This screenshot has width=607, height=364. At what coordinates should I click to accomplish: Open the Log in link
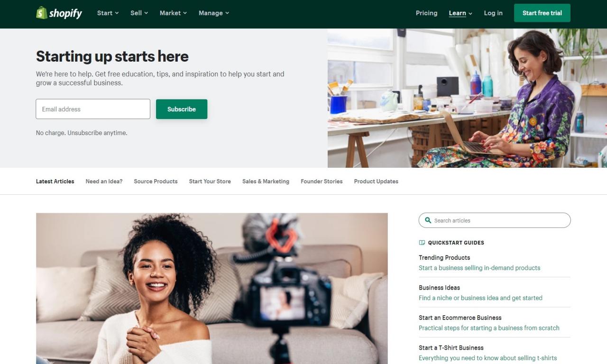coord(493,13)
